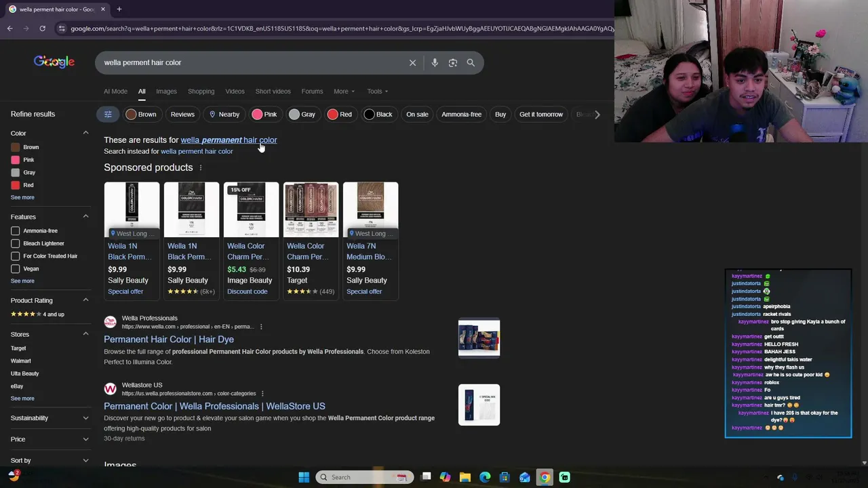This screenshot has width=868, height=488.
Task: Open Permanent Hair Color | Hair Dye result
Action: [169, 339]
